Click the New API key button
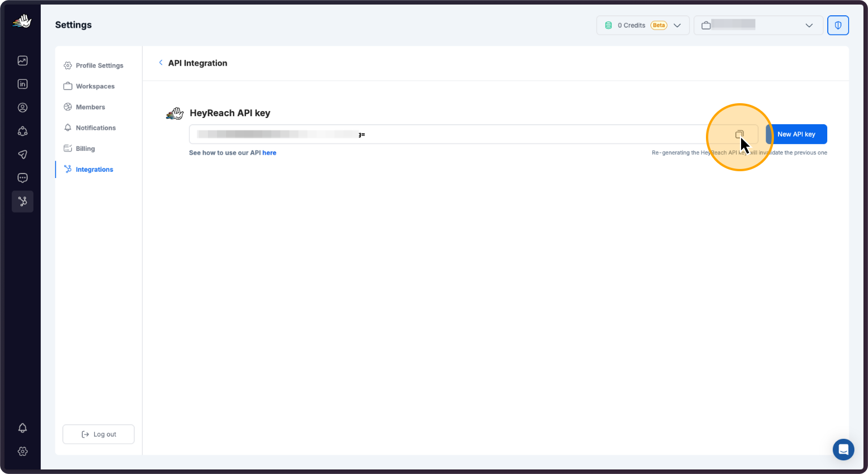This screenshot has width=868, height=474. click(x=796, y=134)
